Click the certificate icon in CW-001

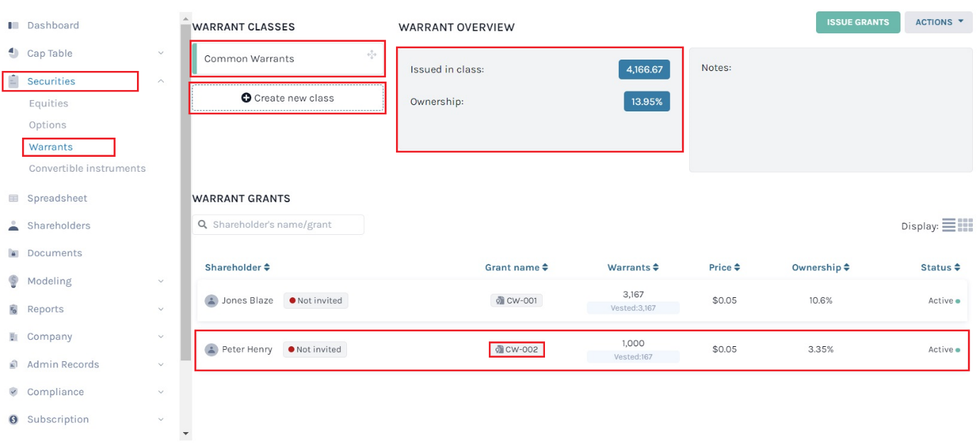click(500, 301)
